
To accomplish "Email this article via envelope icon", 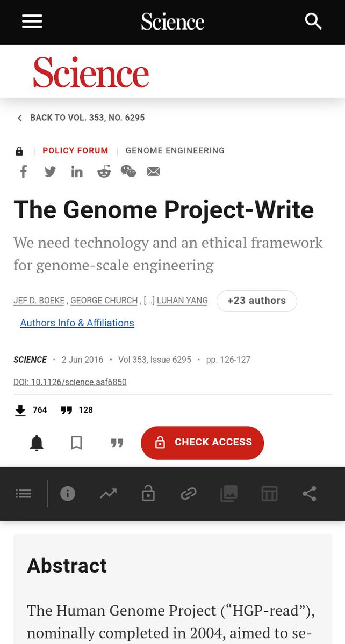I will [154, 172].
